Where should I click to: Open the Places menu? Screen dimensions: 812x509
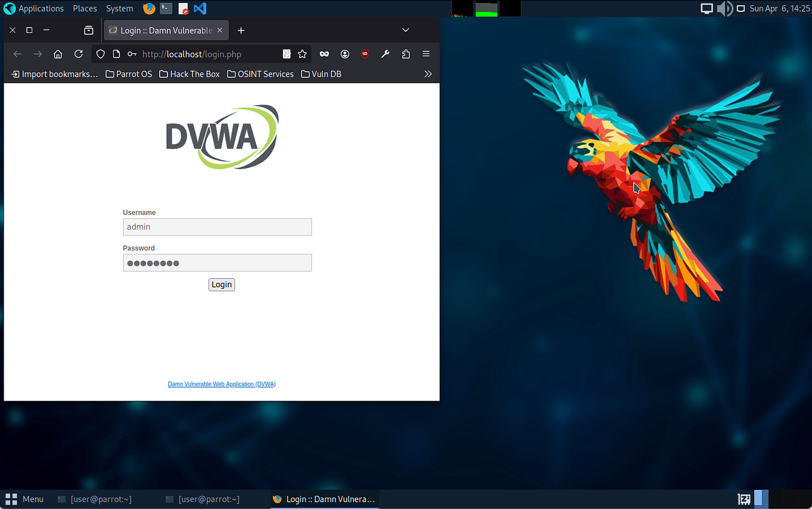click(85, 8)
